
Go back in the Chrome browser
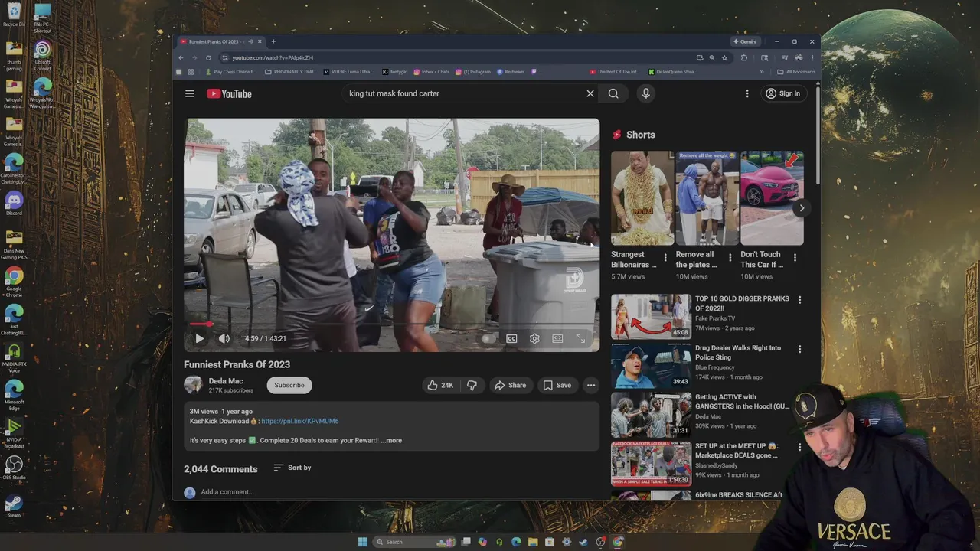pos(181,57)
